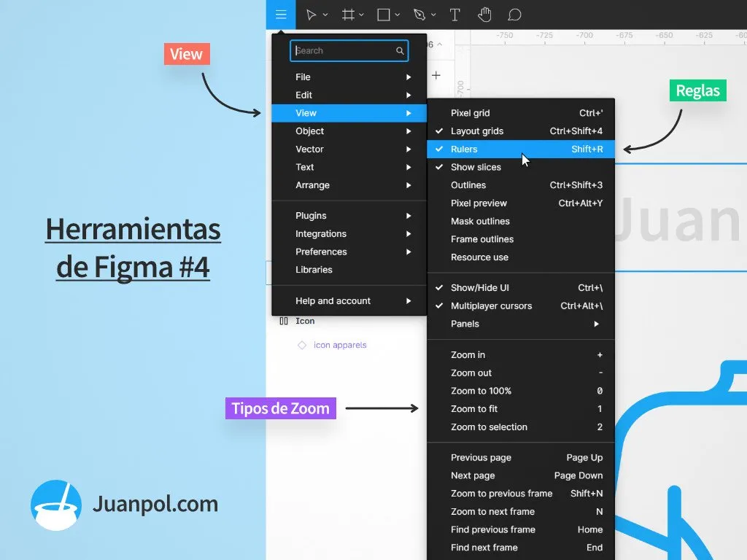Open the Object submenu

pyautogui.click(x=349, y=131)
